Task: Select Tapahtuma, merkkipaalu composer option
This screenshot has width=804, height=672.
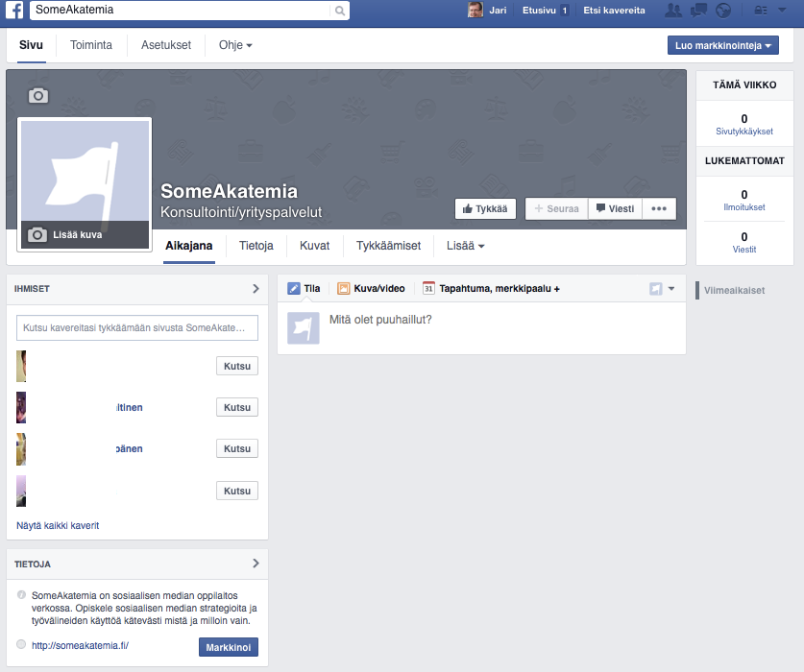Action: [x=491, y=288]
